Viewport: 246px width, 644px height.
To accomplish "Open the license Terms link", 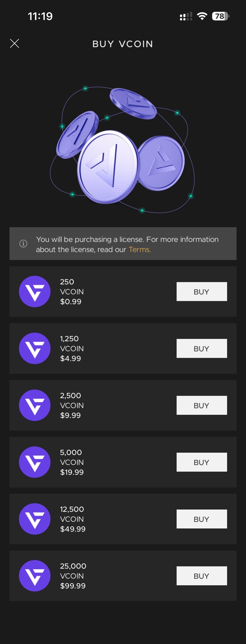I will pyautogui.click(x=139, y=250).
